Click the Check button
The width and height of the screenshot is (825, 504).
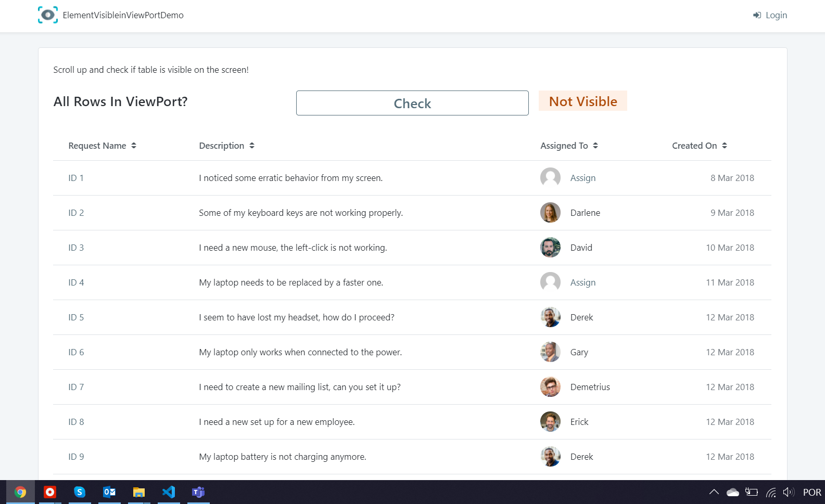412,103
